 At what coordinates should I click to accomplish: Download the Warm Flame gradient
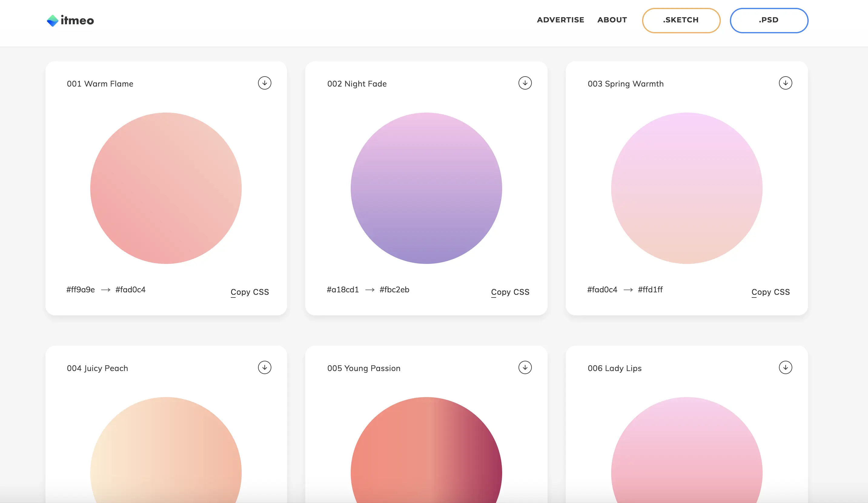tap(264, 83)
